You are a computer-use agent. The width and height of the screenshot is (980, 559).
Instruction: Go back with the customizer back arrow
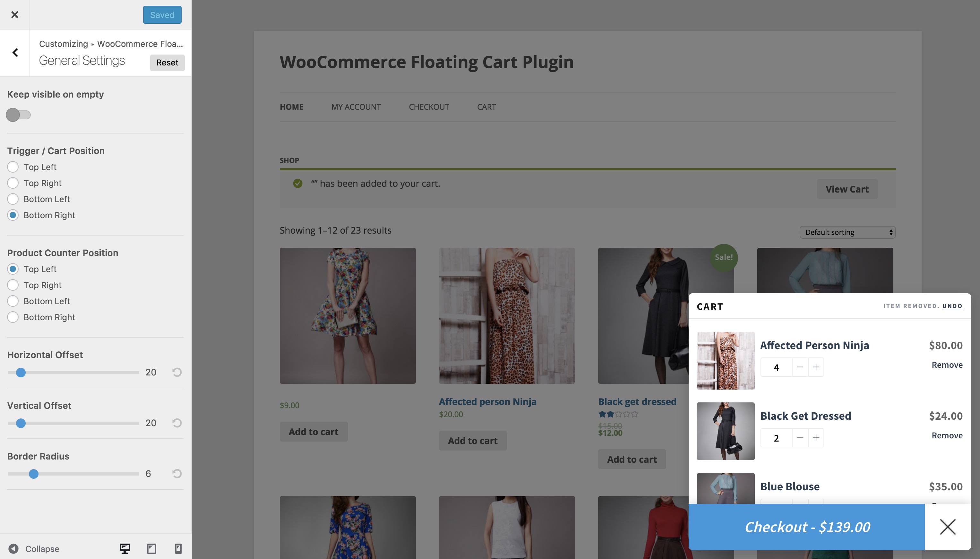15,52
